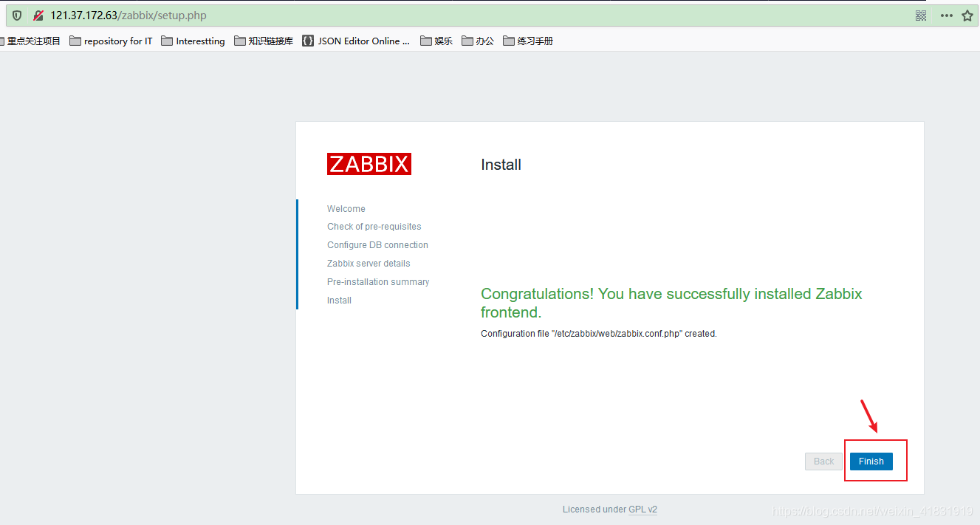
Task: Click the Licensed under text
Action: pos(594,509)
